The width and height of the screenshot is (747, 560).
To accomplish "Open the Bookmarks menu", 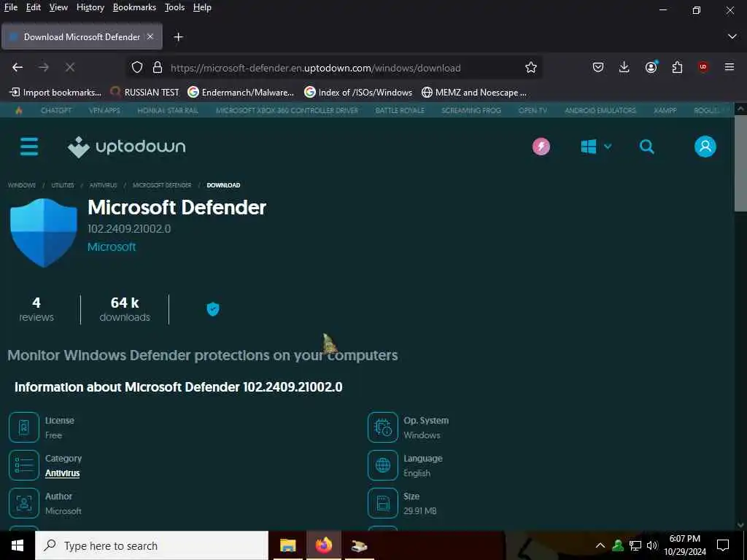I will pyautogui.click(x=134, y=7).
